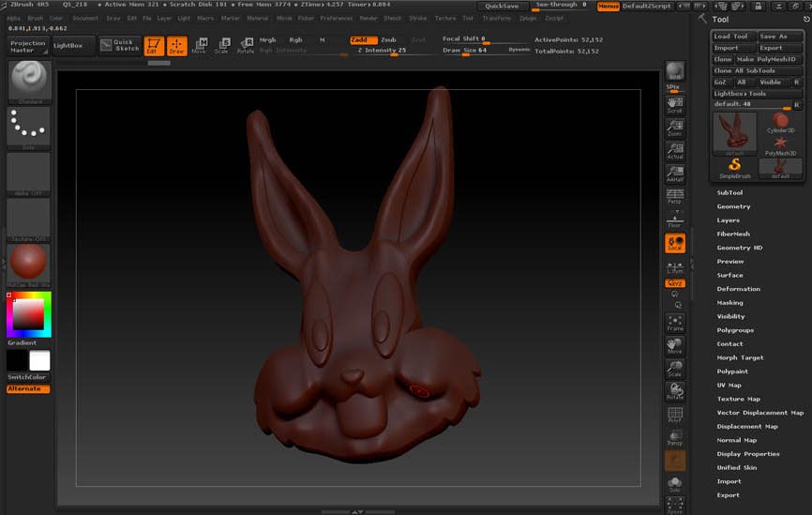812x515 pixels.
Task: Click Clone All SubTools button
Action: tap(757, 70)
